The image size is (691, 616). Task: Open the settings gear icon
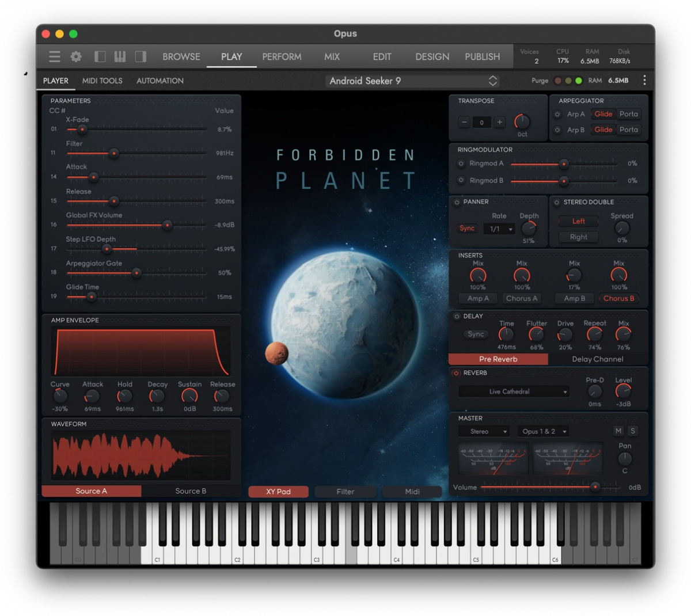coord(76,56)
